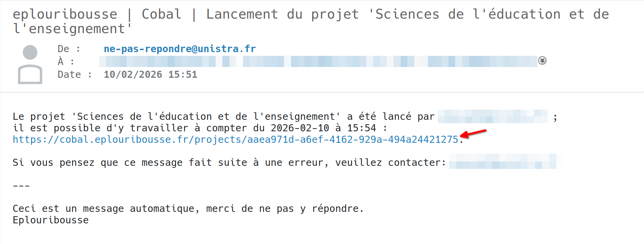
Task: Click the 'il est possible d'y travailler' line
Action: pyautogui.click(x=200, y=128)
